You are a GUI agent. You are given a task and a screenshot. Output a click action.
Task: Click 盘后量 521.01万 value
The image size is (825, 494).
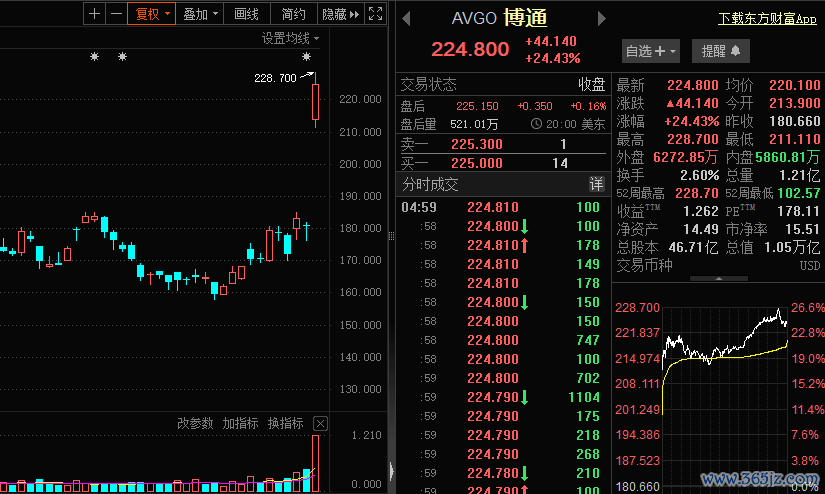coord(474,124)
